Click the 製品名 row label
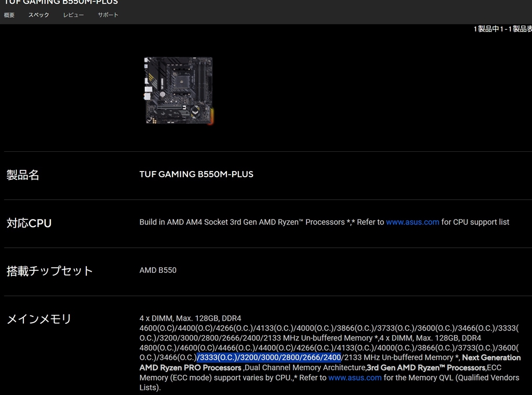The height and width of the screenshot is (395, 532). tap(23, 175)
